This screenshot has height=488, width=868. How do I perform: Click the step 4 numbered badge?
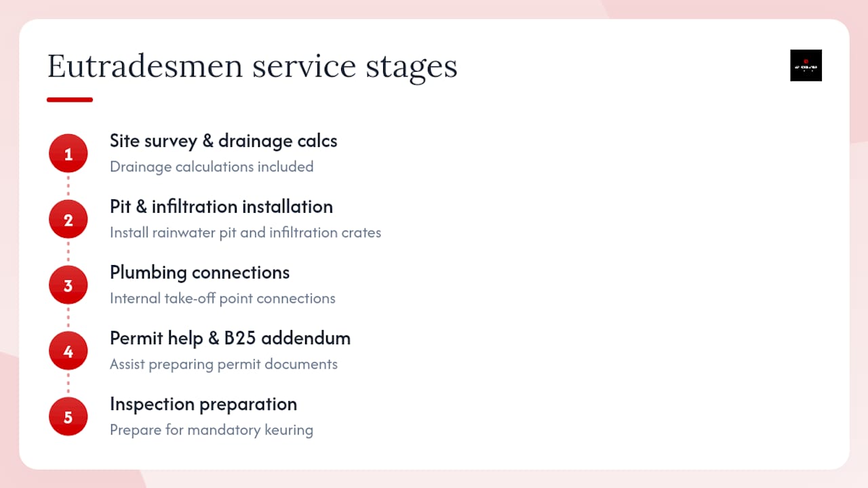pyautogui.click(x=68, y=351)
